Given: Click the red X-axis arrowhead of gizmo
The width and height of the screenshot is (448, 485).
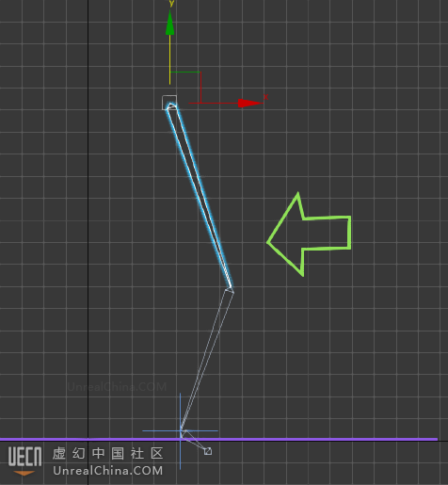Looking at the screenshot, I should (250, 103).
